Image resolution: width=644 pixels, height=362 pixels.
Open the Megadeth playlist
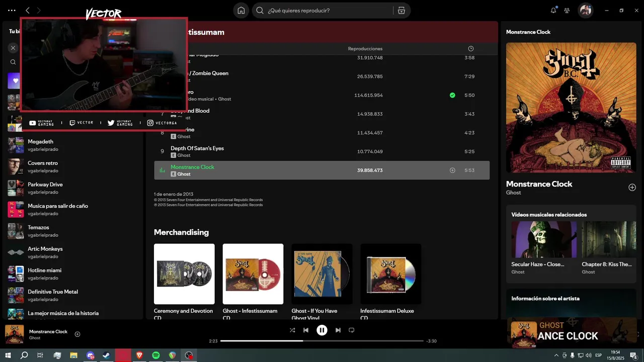pos(74,145)
